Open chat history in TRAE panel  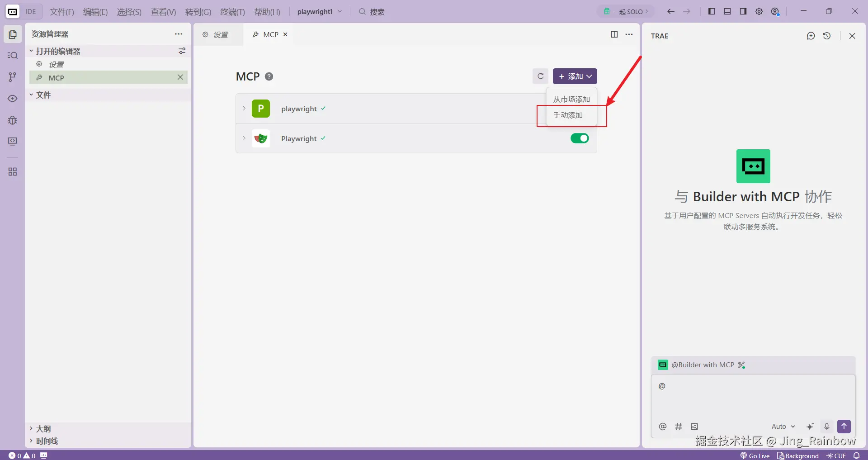(827, 36)
